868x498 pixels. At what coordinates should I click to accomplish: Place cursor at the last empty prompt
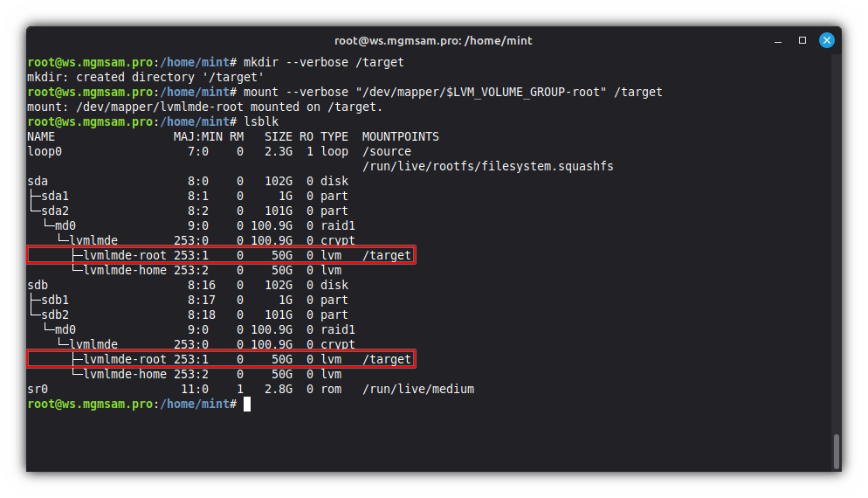point(247,404)
